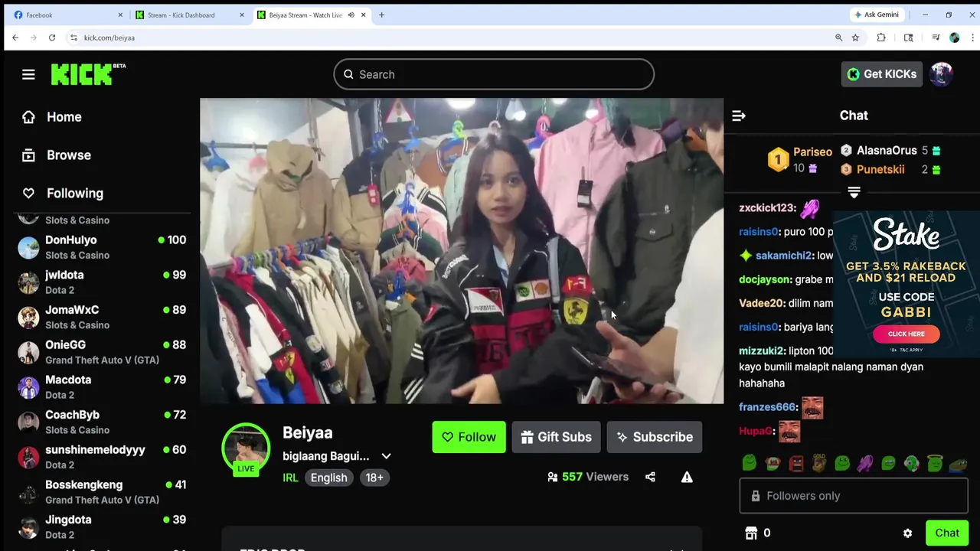Viewport: 980px width, 551px height.
Task: Click the stream video player
Action: click(x=462, y=251)
